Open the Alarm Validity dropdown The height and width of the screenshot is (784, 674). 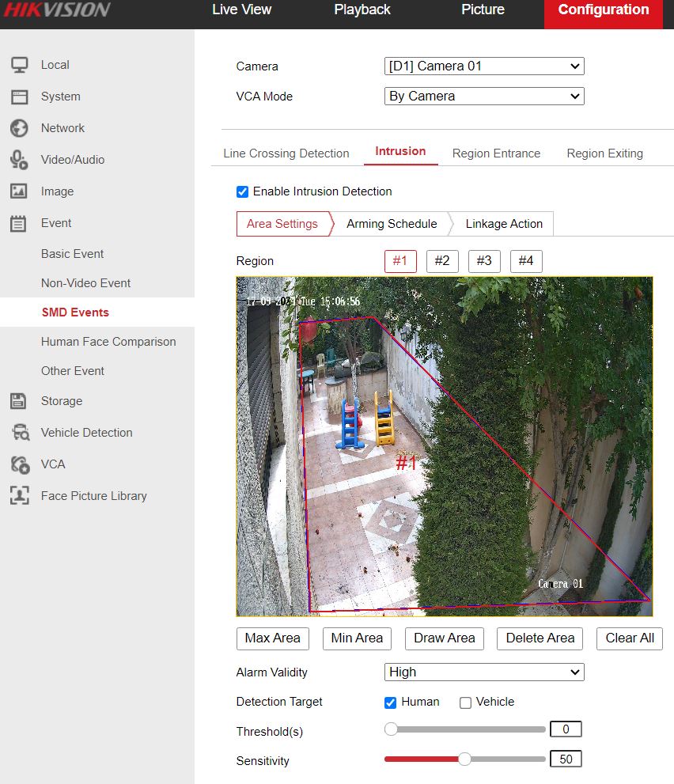tap(483, 672)
